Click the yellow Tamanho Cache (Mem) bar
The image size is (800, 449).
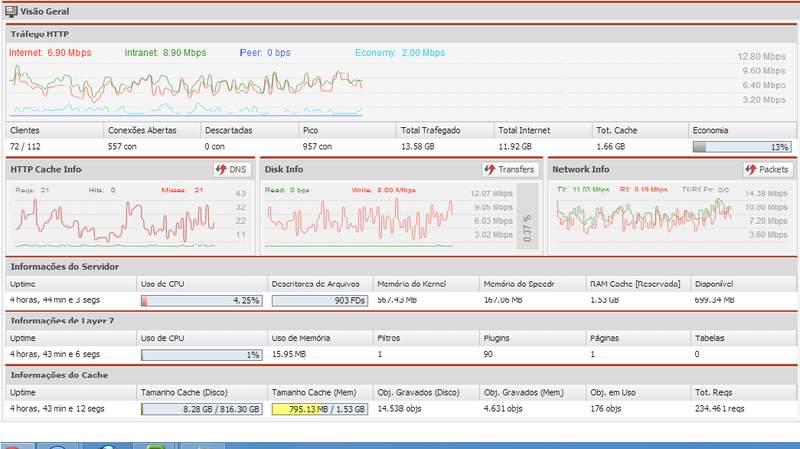point(319,409)
